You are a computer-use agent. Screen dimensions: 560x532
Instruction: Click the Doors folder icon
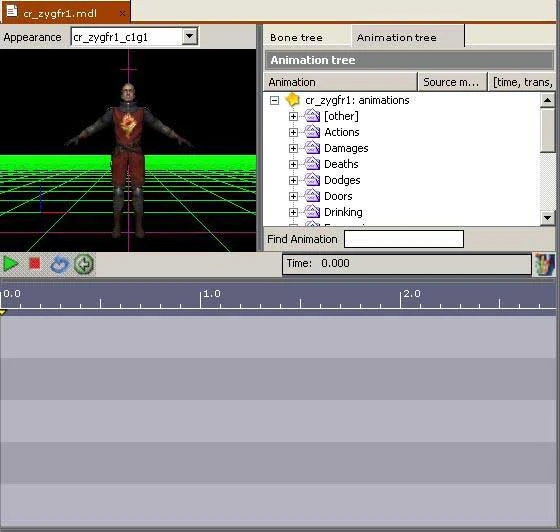[x=312, y=196]
